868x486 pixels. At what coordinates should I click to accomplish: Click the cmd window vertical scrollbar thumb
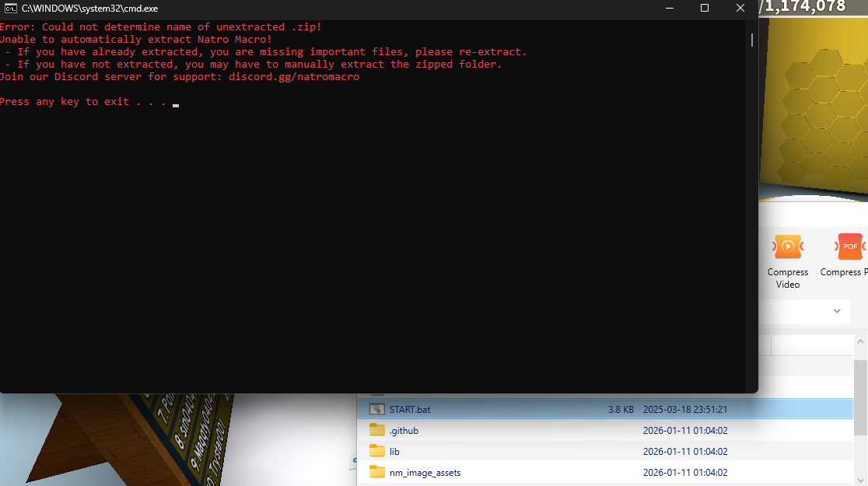(752, 40)
